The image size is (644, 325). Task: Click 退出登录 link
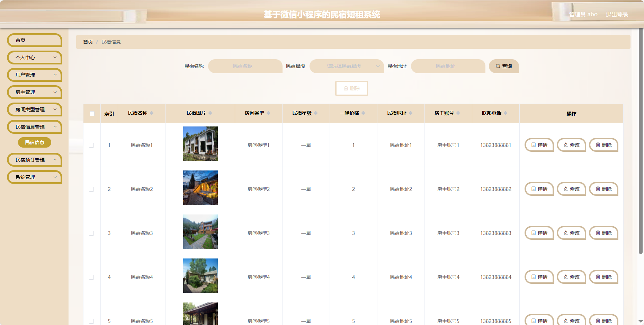coord(617,15)
